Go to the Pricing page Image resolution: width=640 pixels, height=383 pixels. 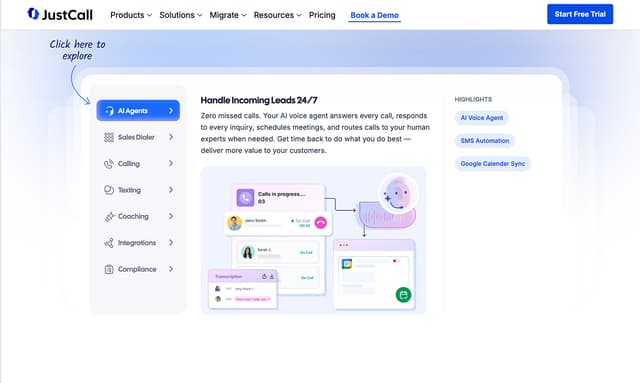point(322,15)
